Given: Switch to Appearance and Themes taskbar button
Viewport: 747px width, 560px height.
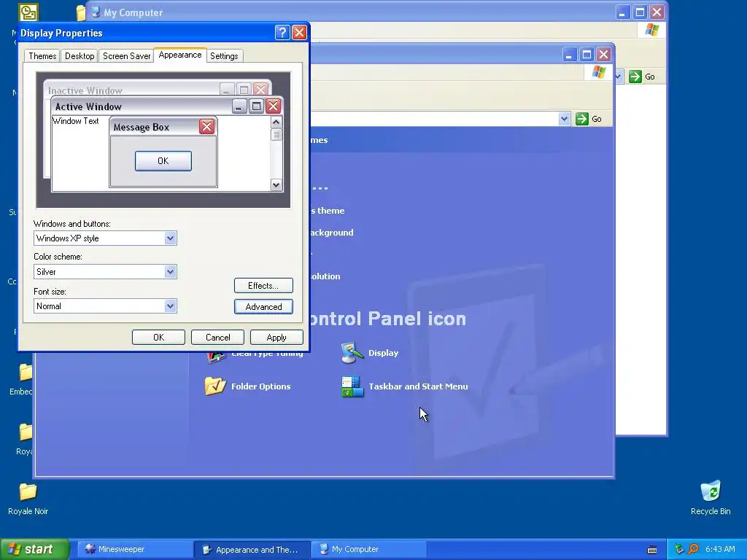Looking at the screenshot, I should pyautogui.click(x=252, y=550).
